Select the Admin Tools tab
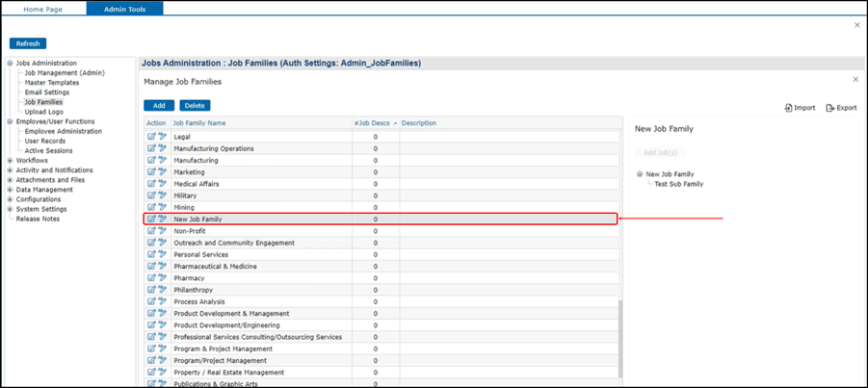Viewport: 868px width, 388px height. tap(124, 9)
